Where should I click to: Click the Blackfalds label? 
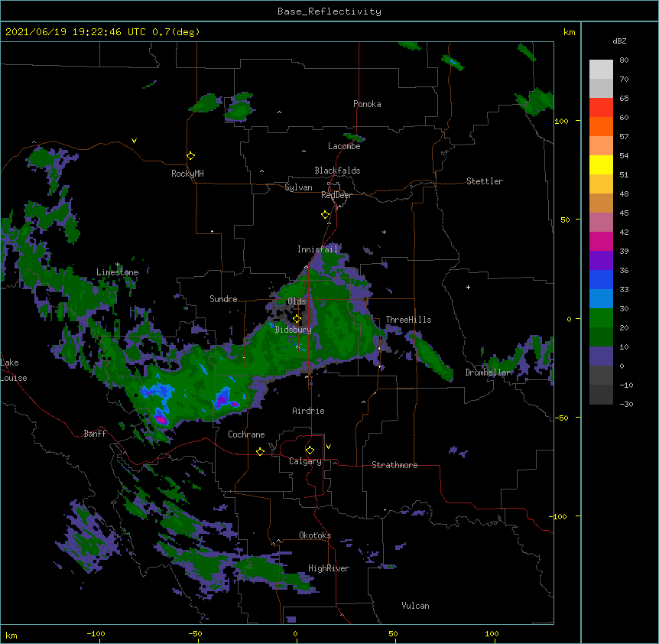(x=337, y=171)
